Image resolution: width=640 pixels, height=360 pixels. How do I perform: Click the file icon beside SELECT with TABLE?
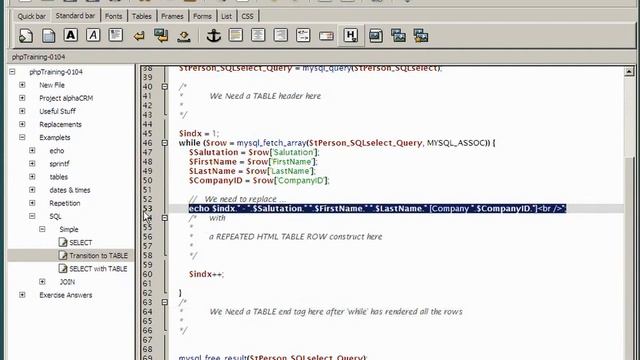click(62, 268)
